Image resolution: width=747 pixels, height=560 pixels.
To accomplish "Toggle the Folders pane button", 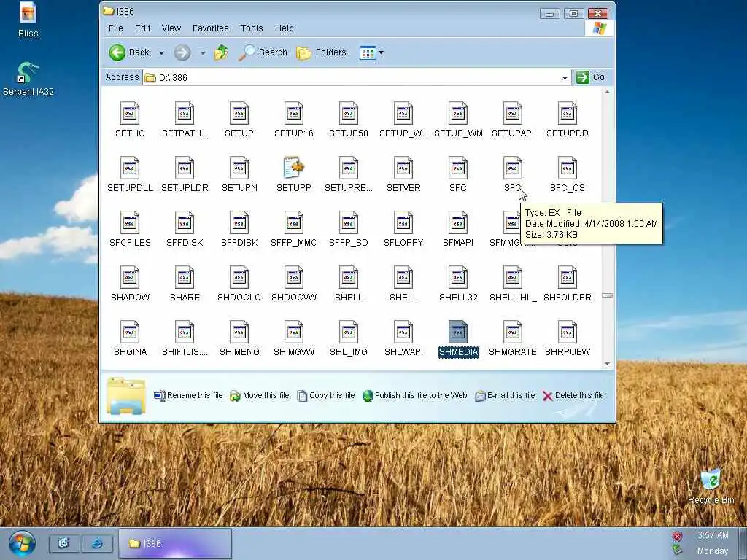I will [322, 52].
